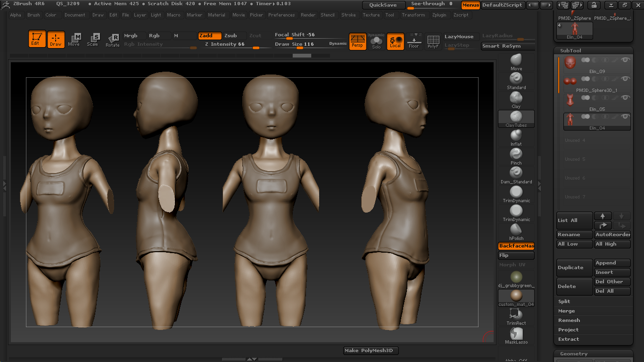Toggle BackFaceMask option

pyautogui.click(x=516, y=246)
